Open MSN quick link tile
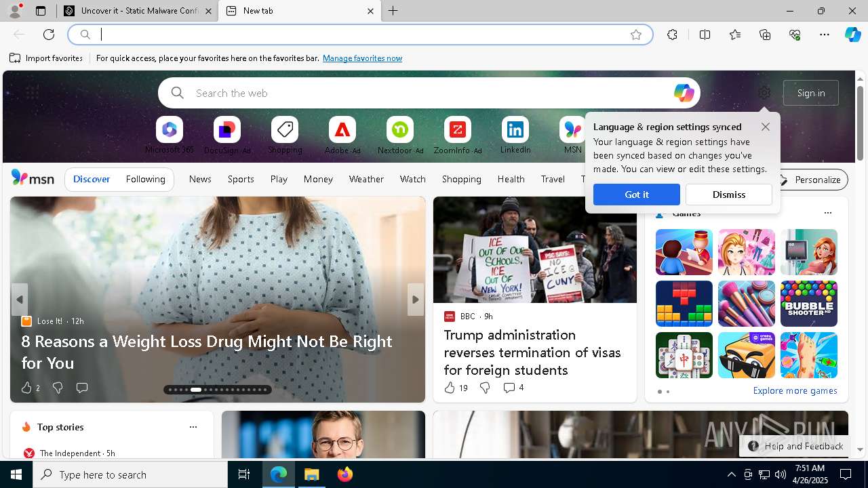The width and height of the screenshot is (868, 488). tap(572, 135)
